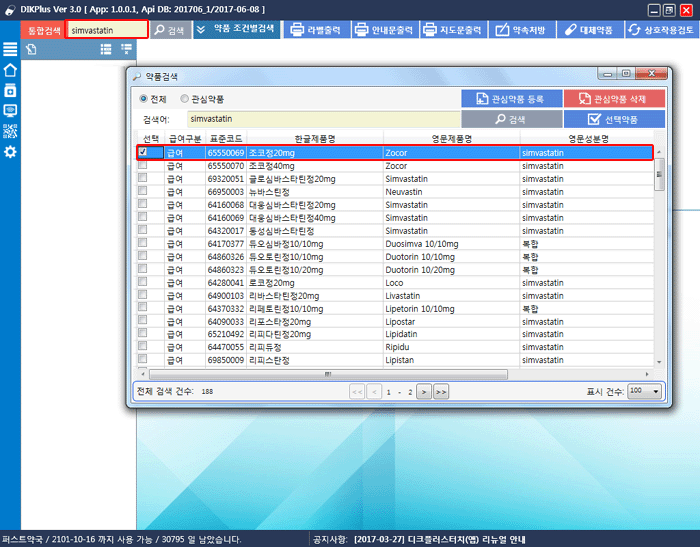The height and width of the screenshot is (547, 700).
Task: Click the first page << button
Action: pos(357,392)
